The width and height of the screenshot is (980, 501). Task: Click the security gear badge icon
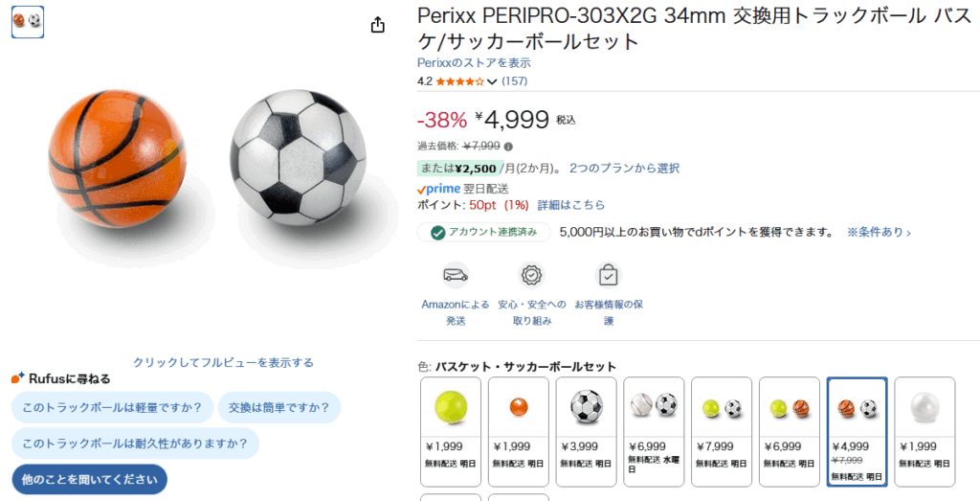coord(531,276)
